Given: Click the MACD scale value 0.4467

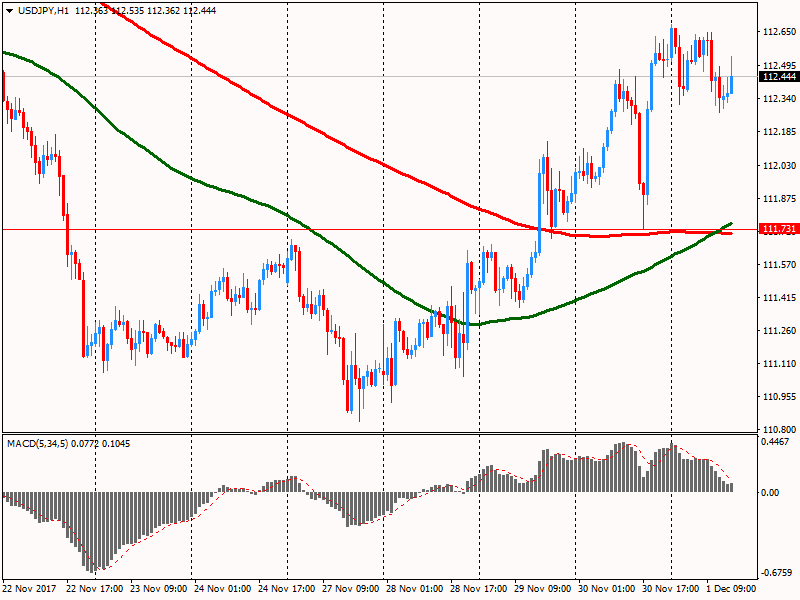Looking at the screenshot, I should click(x=775, y=442).
